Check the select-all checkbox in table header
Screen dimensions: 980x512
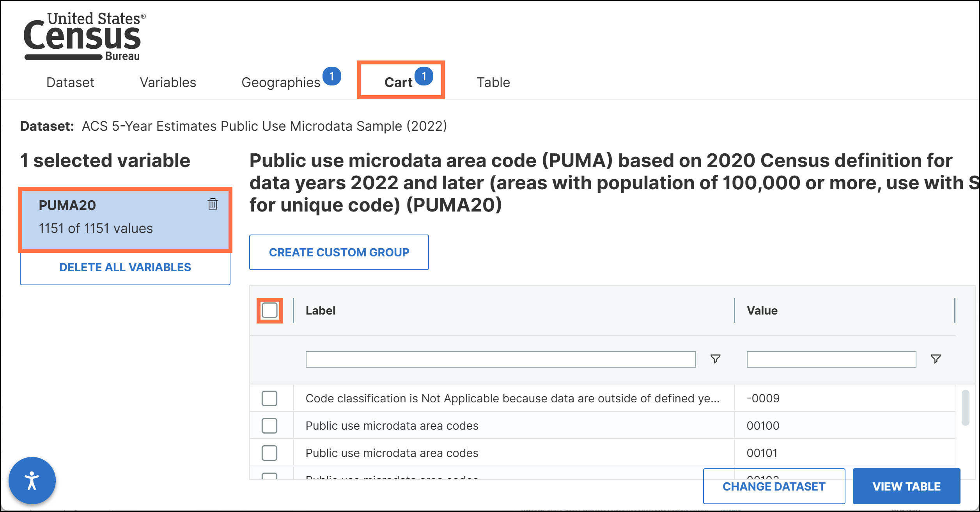click(269, 310)
